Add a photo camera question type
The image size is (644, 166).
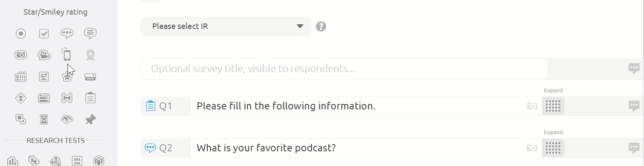click(21, 54)
